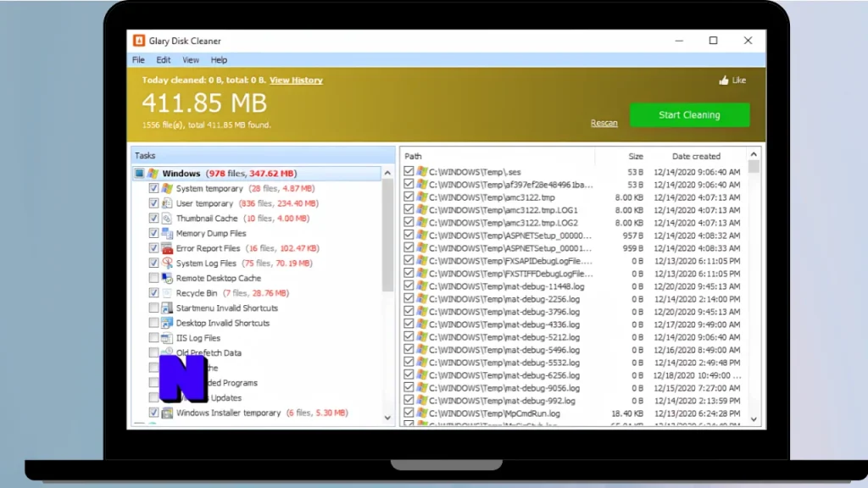Image resolution: width=868 pixels, height=488 pixels.
Task: Click the file icon beside amc3122.tmp.LOG2
Action: click(422, 223)
